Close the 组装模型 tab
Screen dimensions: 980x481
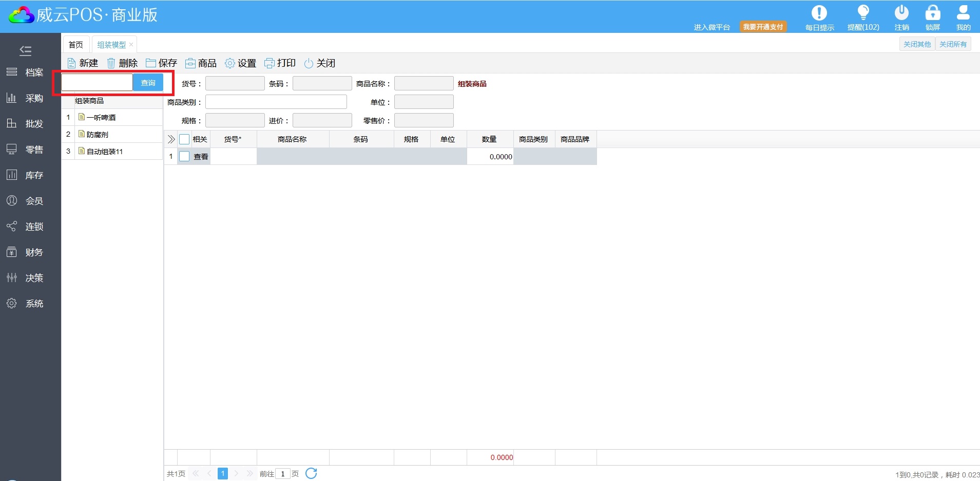coord(131,45)
